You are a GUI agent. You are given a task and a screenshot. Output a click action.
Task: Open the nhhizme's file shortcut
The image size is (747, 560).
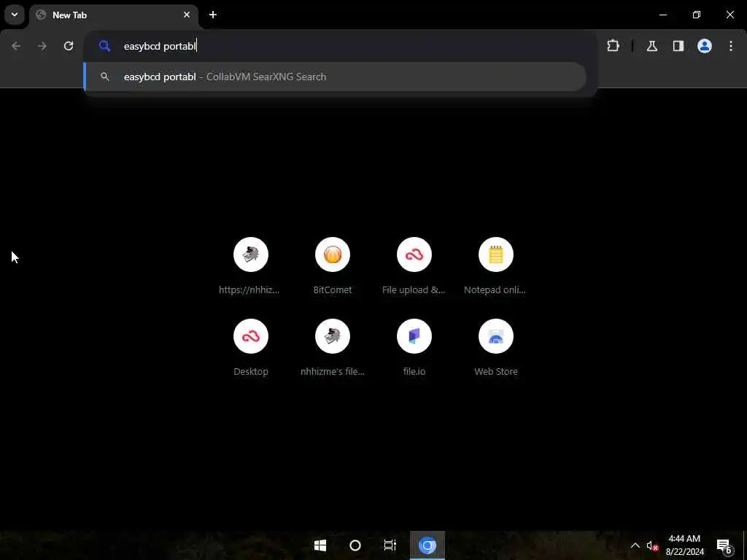[x=333, y=348]
